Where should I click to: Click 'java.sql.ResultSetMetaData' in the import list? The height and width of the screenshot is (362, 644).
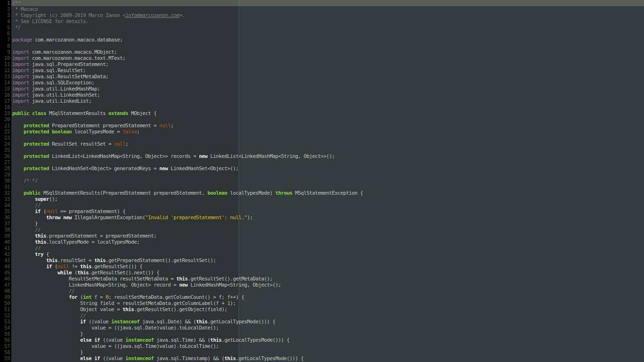tap(69, 76)
